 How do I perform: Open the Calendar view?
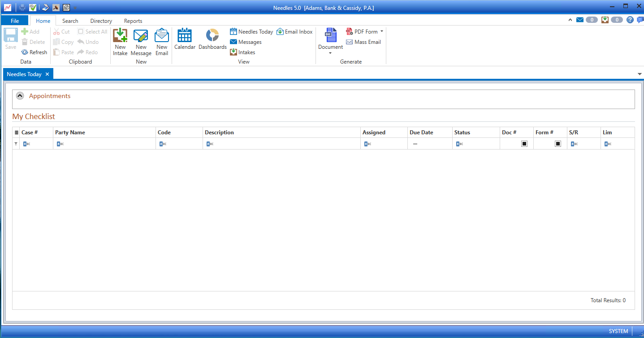185,39
